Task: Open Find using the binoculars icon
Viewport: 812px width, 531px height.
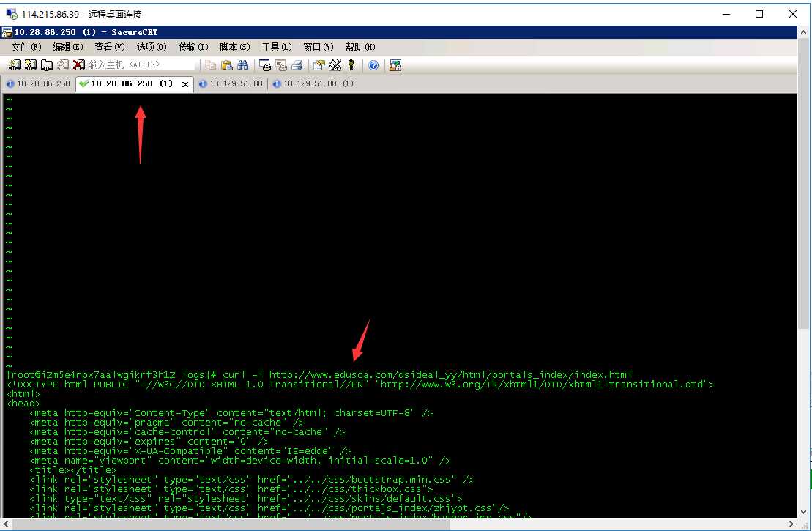Action: (x=242, y=64)
